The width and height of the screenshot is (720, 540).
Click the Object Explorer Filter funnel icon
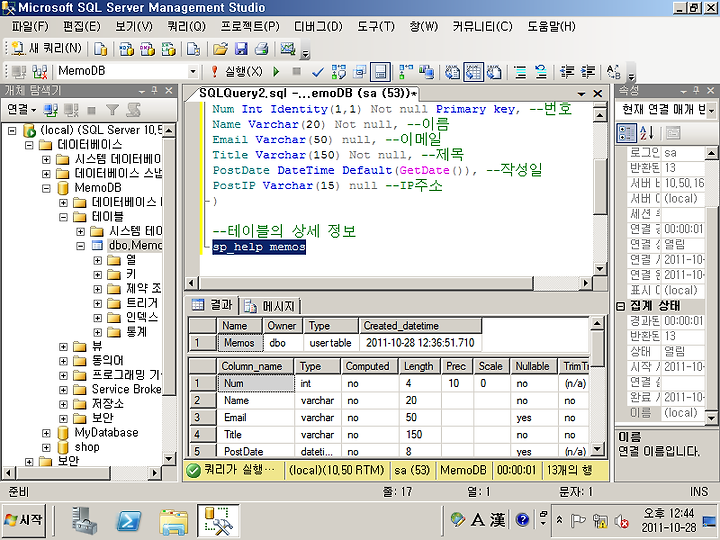tap(112, 109)
